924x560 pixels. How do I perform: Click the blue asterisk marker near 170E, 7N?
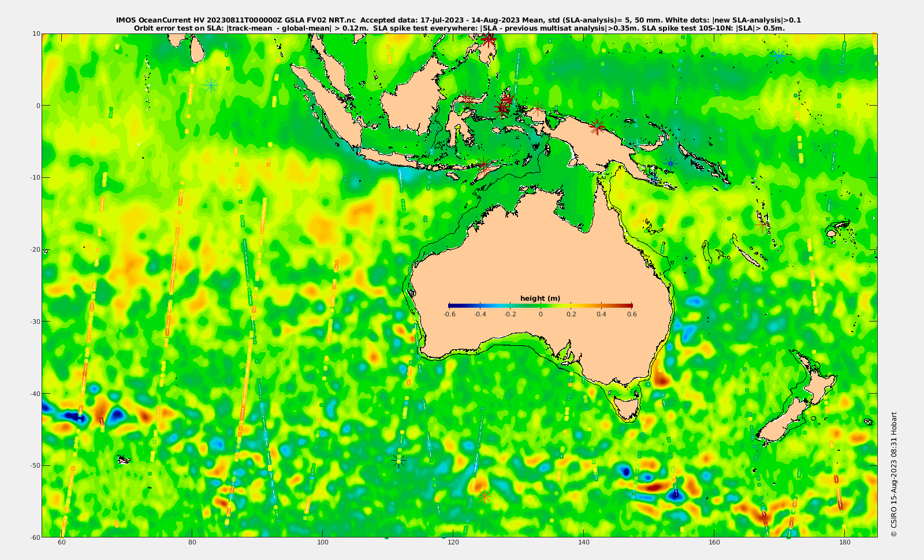click(778, 56)
